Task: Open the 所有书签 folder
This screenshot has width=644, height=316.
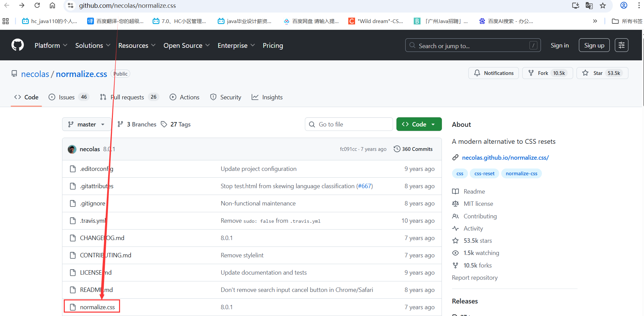Action: click(627, 21)
